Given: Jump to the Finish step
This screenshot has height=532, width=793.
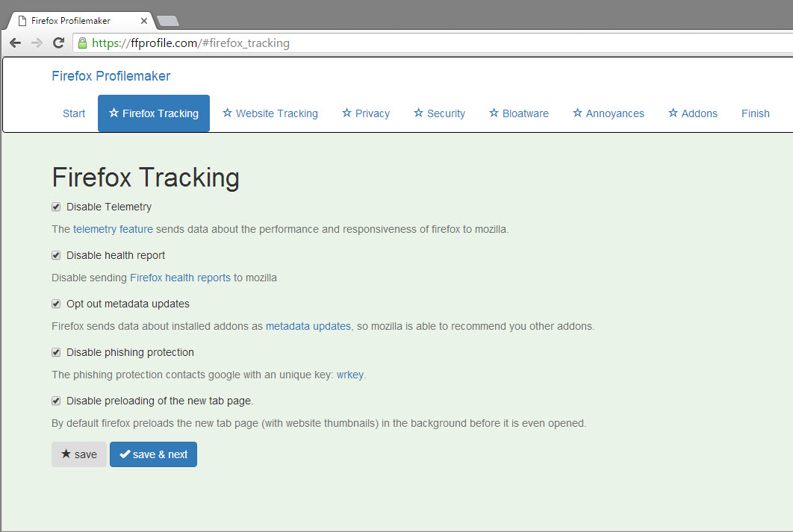Looking at the screenshot, I should coord(755,113).
